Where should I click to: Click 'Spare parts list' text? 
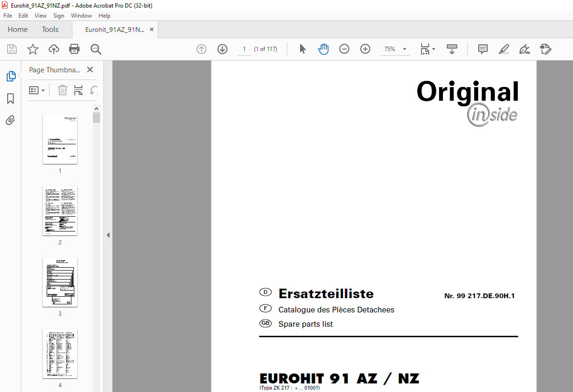[x=305, y=324]
